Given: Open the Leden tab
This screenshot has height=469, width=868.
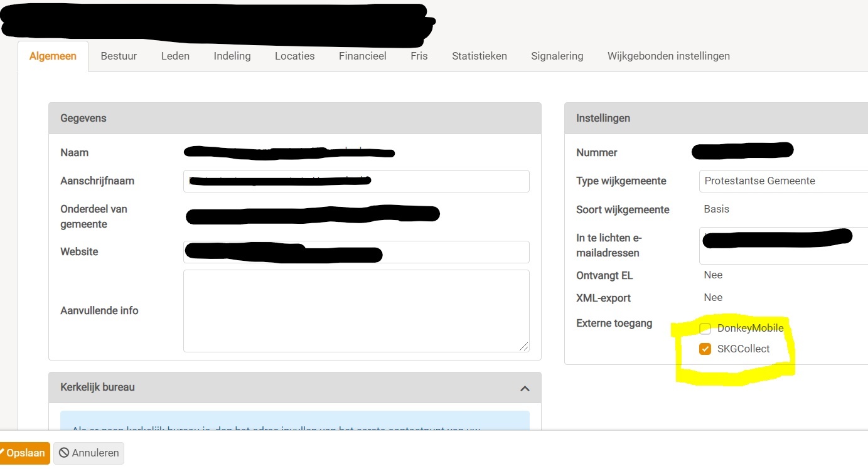Looking at the screenshot, I should [x=175, y=56].
